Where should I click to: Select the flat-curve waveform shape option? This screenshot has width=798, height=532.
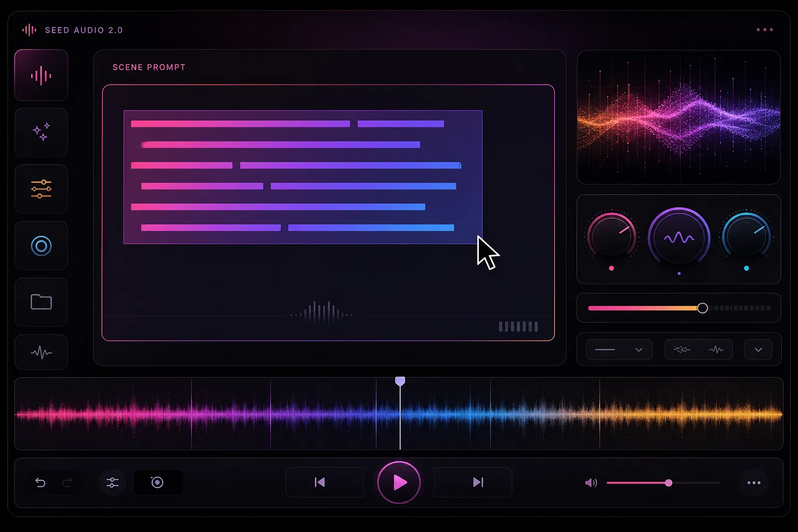point(682,350)
